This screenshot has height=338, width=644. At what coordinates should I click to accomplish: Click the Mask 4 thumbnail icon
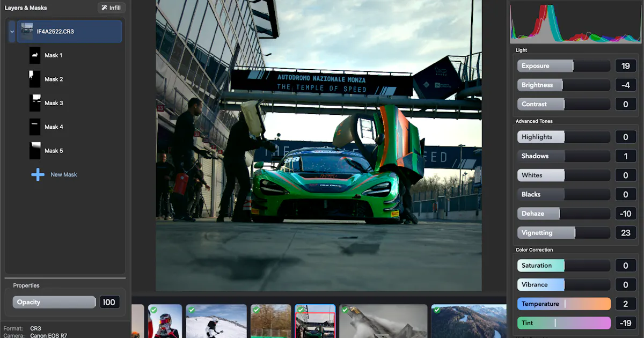tap(35, 127)
